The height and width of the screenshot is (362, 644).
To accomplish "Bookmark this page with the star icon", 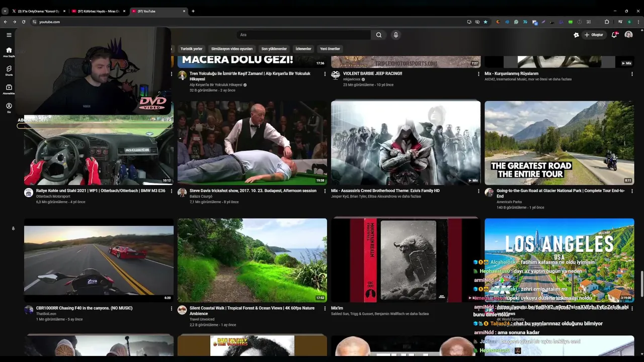I will 486,22.
